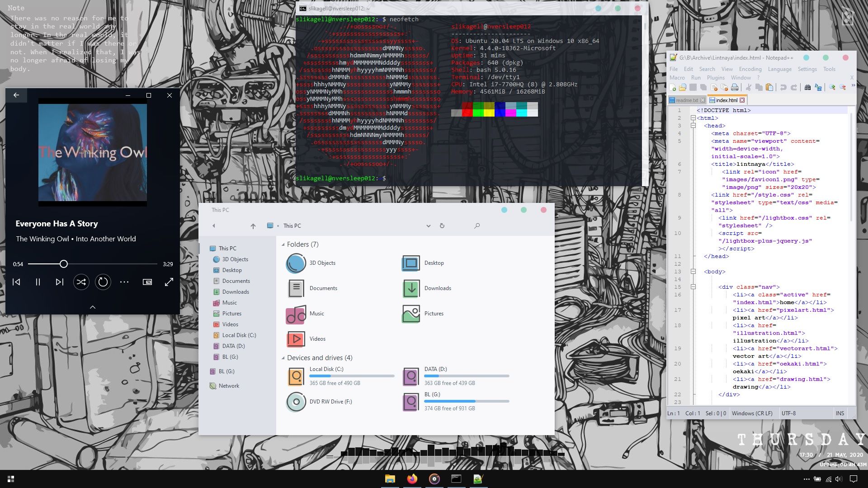
Task: Open the Find dialog with the binoculars icon
Action: [809, 88]
